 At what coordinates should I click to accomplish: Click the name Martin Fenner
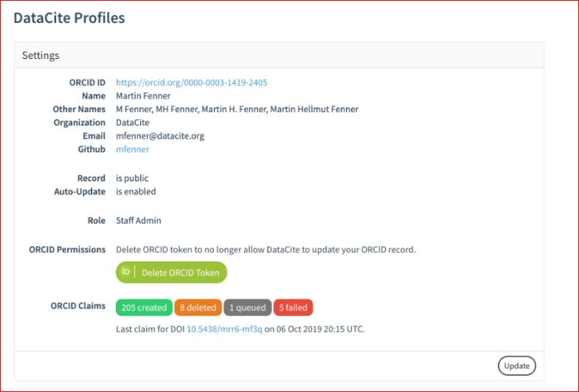143,96
